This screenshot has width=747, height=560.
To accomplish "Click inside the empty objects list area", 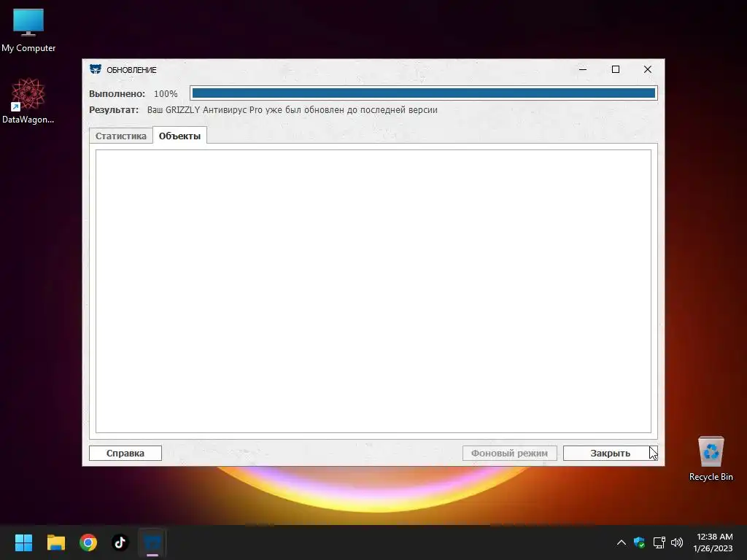I will click(x=373, y=291).
